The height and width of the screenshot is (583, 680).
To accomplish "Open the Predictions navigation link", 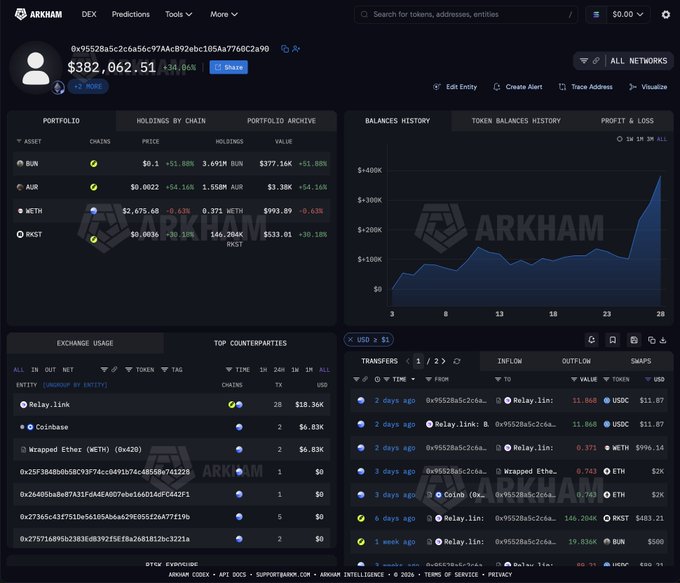I will (131, 14).
